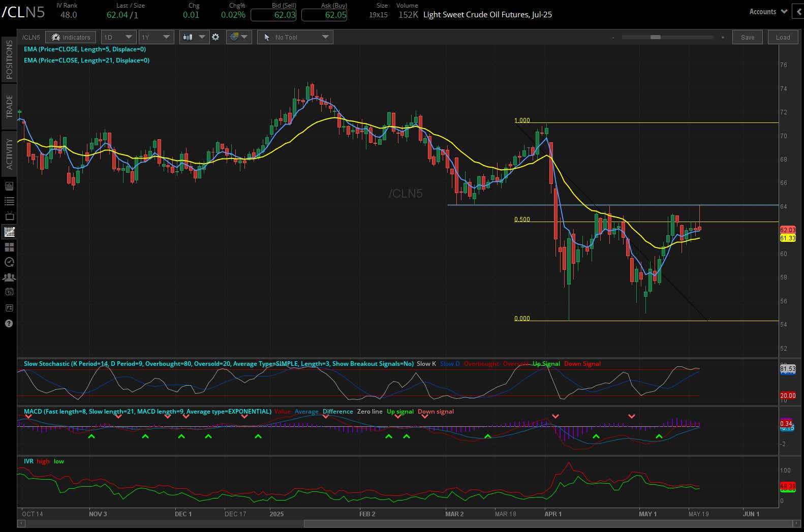Click the zoom out minus button
The image size is (804, 532).
click(613, 37)
